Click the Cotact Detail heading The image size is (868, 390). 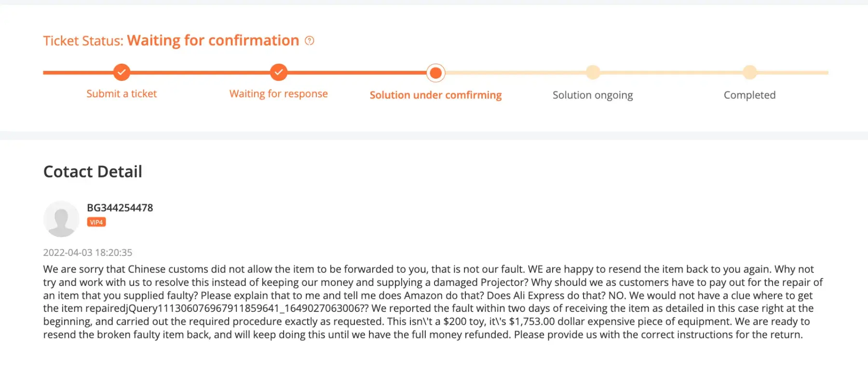(x=93, y=172)
